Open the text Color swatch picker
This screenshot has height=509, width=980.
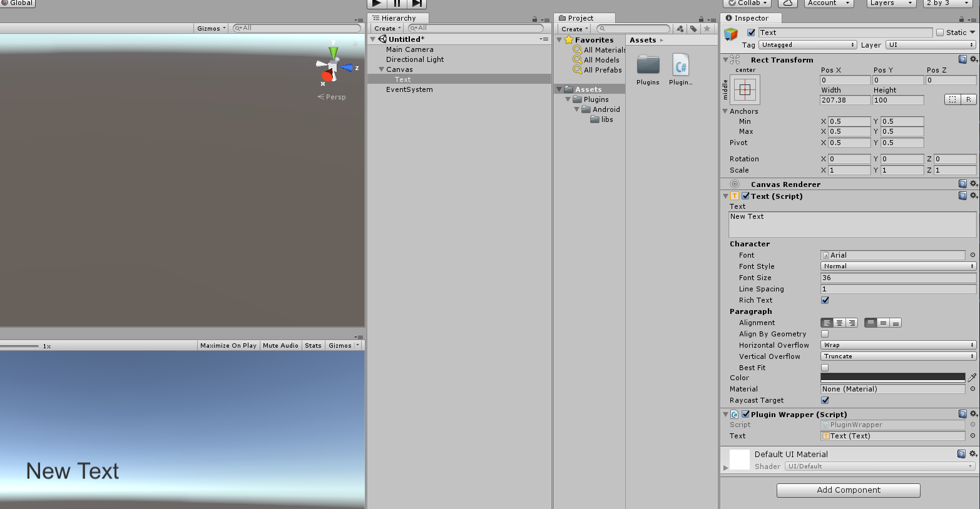[x=892, y=377]
